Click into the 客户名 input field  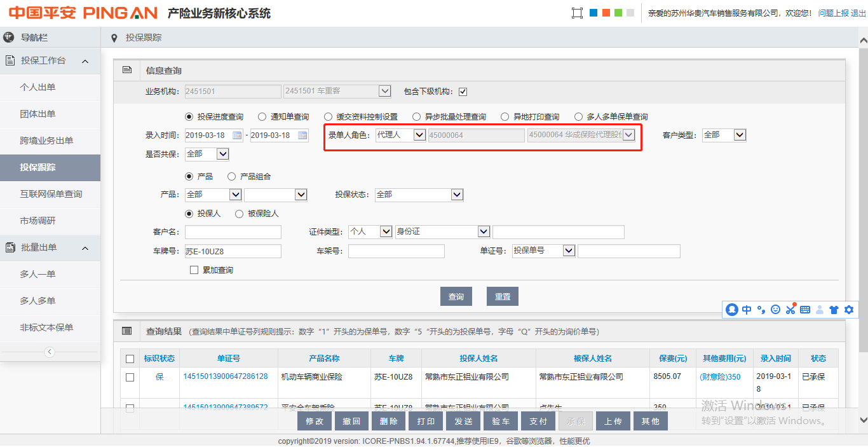tap(233, 232)
